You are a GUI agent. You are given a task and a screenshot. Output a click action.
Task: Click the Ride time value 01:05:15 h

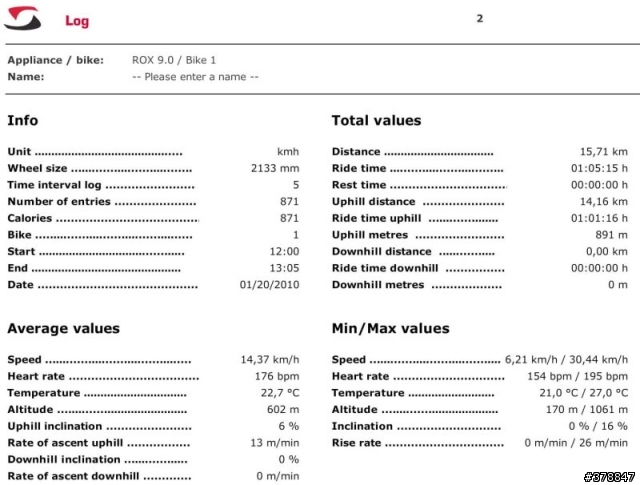(x=599, y=169)
